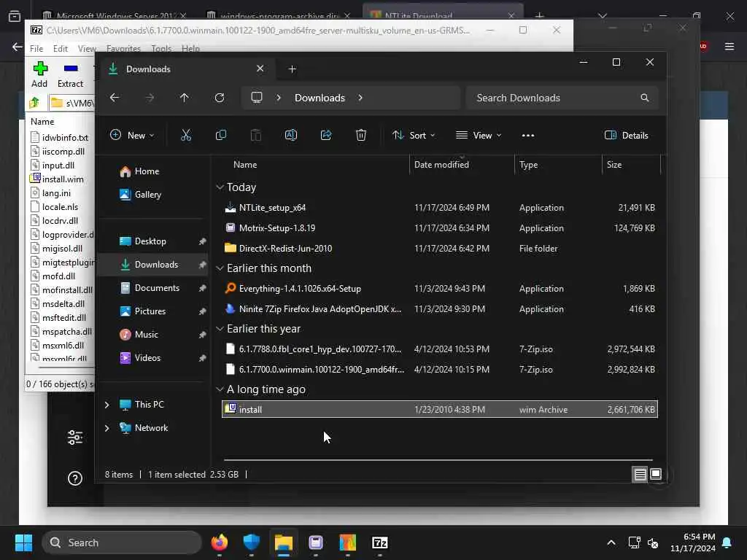747x560 pixels.
Task: Add a new Explorer tab
Action: [292, 69]
